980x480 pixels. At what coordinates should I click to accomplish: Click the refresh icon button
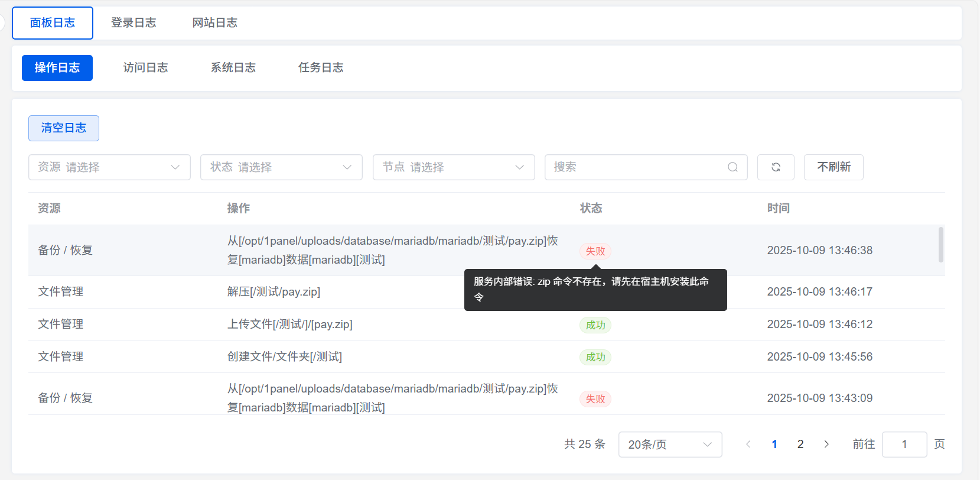coord(776,167)
